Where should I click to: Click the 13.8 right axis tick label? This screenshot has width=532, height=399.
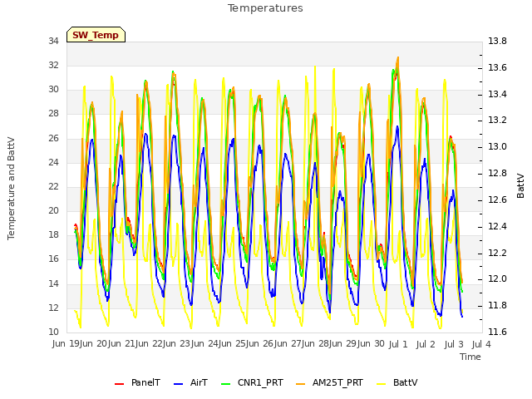coord(497,41)
